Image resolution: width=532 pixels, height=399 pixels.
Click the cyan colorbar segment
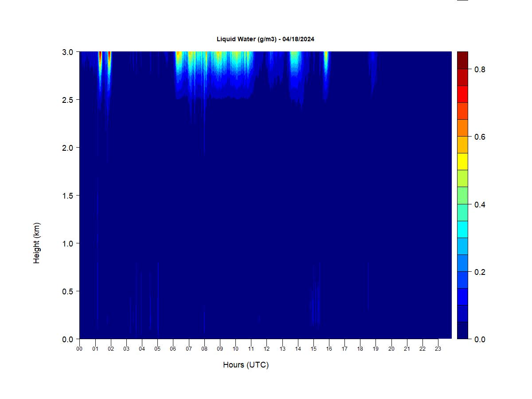462,229
